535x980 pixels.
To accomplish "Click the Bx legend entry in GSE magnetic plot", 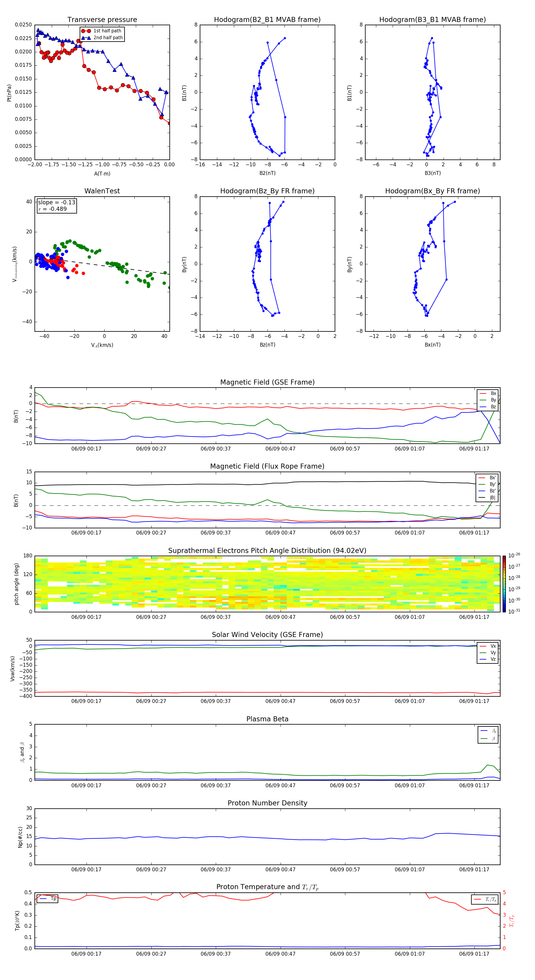I will pos(488,393).
